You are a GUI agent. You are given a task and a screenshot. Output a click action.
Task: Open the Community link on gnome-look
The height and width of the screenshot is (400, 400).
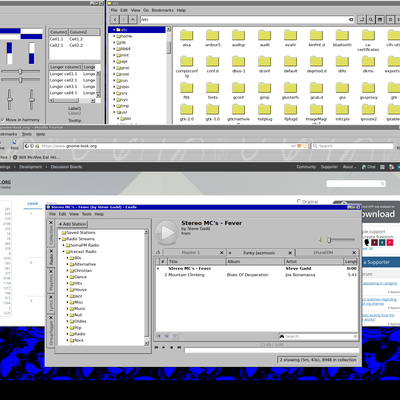point(306,167)
